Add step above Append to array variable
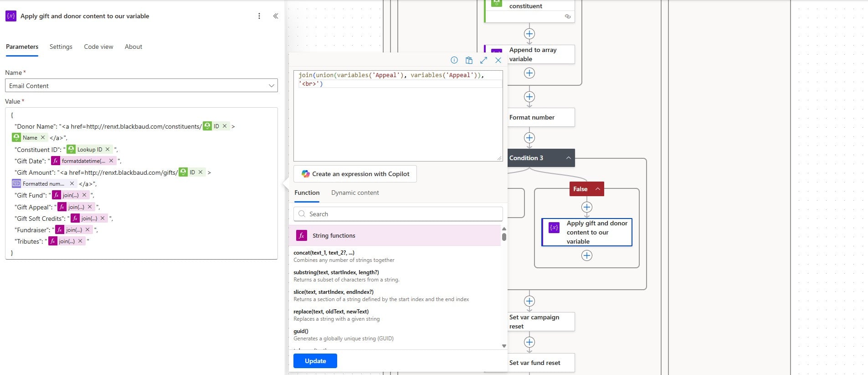The width and height of the screenshot is (868, 375). (529, 34)
